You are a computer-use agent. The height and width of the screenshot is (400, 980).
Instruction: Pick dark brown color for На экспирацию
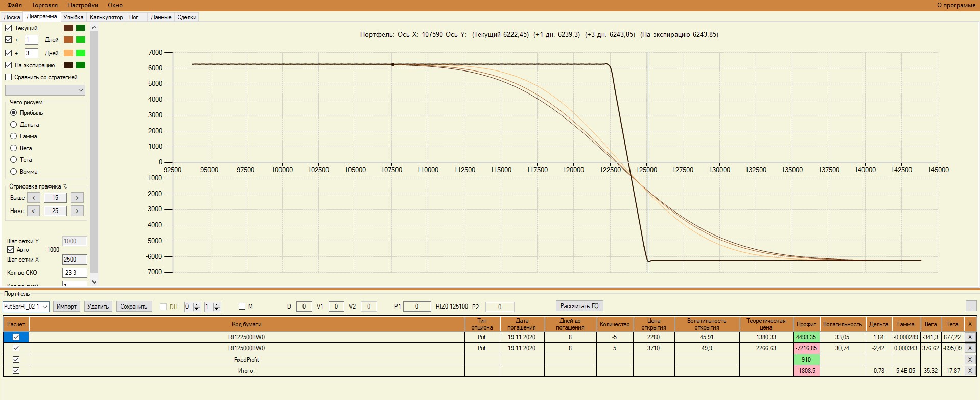pos(68,65)
